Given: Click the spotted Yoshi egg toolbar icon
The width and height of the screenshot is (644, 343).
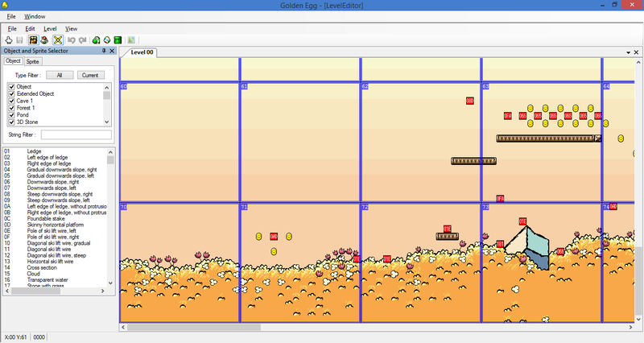Looking at the screenshot, I should [x=107, y=39].
